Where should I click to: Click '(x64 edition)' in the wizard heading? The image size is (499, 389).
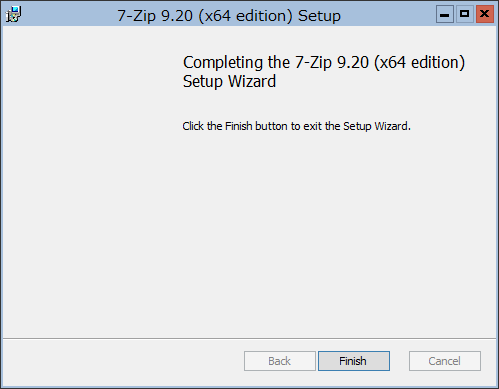coord(419,62)
